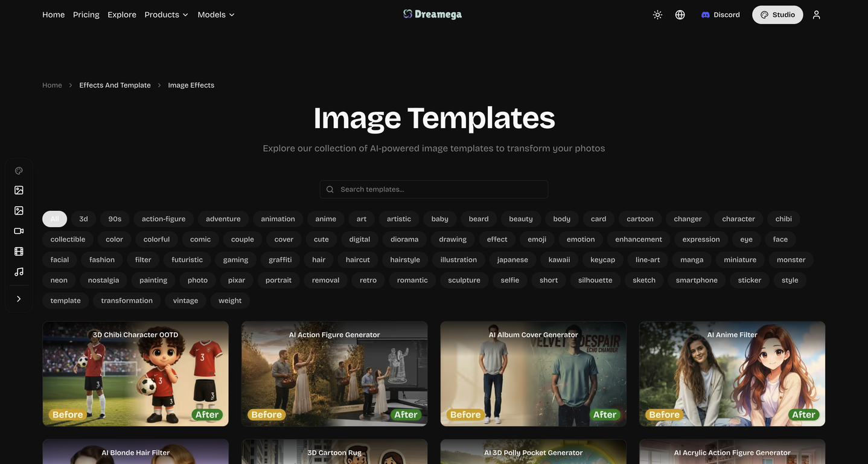Image resolution: width=868 pixels, height=464 pixels.
Task: Open the Studio button
Action: pyautogui.click(x=777, y=14)
